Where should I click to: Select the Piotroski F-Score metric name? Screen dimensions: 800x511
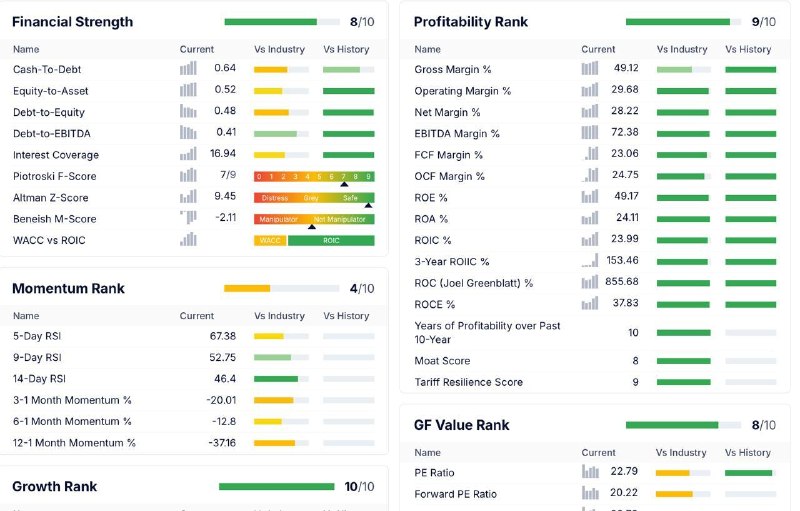[x=55, y=176]
